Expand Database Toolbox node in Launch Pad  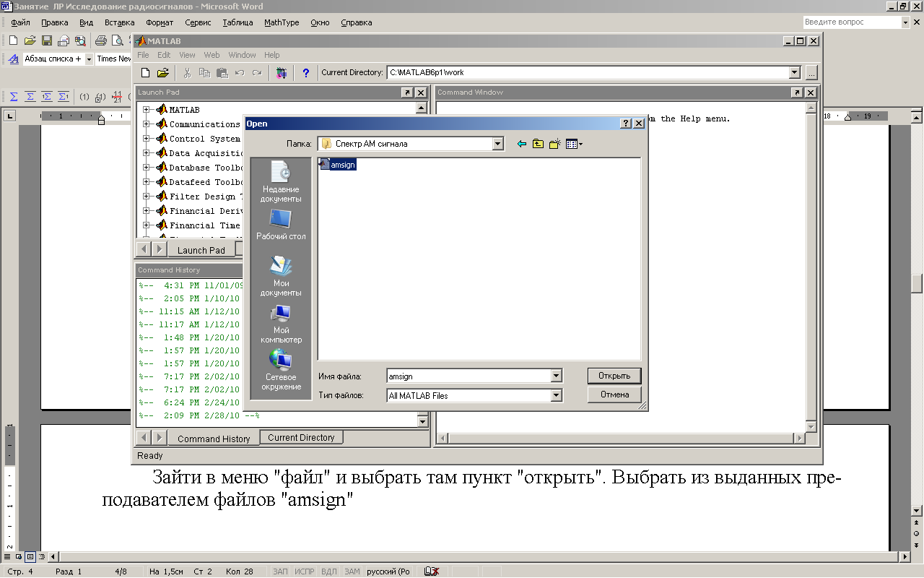coord(147,168)
